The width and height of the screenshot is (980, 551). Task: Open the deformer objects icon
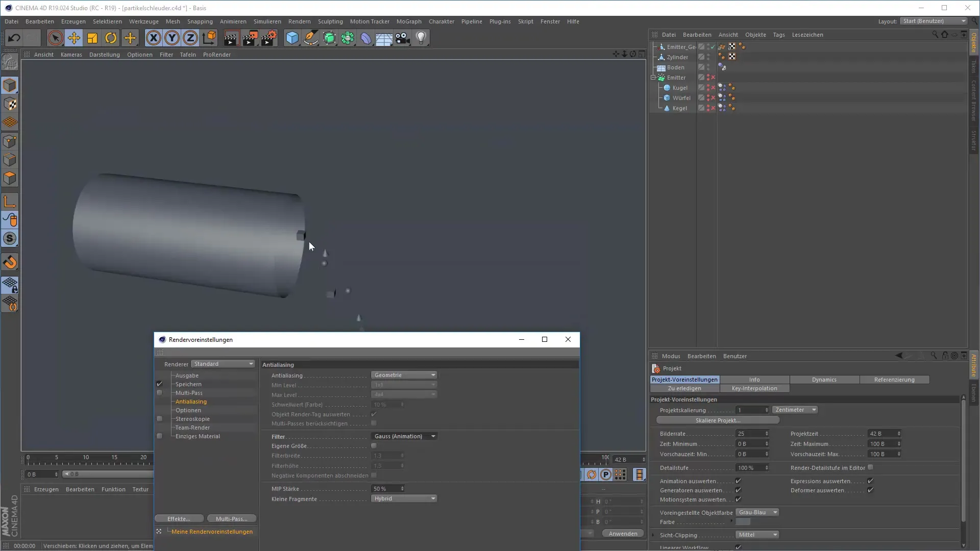[366, 38]
